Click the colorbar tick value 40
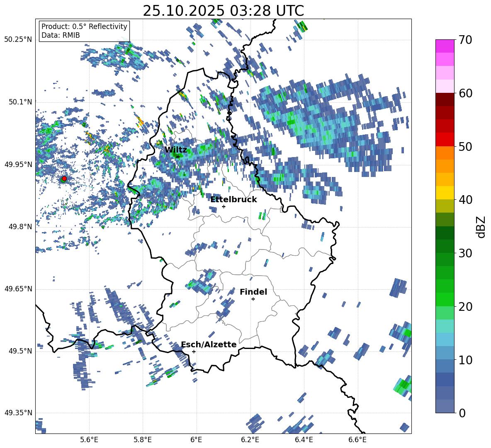 [465, 200]
